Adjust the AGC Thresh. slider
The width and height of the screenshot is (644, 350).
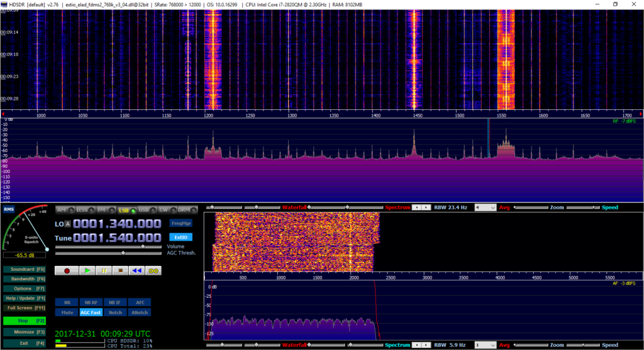(108, 253)
